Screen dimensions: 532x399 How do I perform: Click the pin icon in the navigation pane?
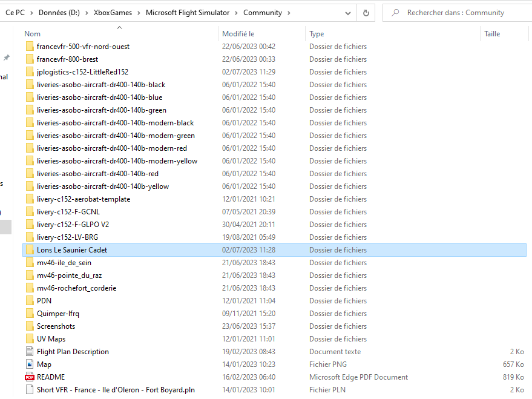(x=7, y=58)
